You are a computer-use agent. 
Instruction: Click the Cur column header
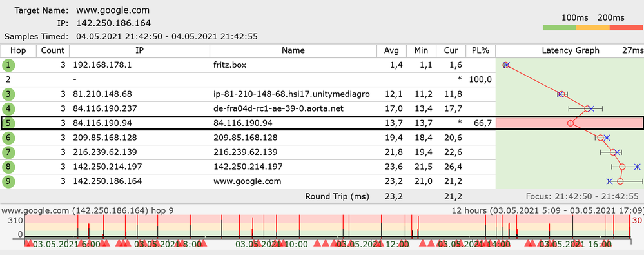[x=451, y=50]
